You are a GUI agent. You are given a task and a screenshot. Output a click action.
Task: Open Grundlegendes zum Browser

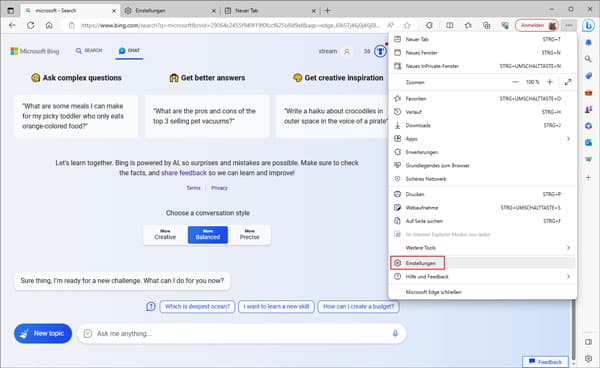point(483,165)
